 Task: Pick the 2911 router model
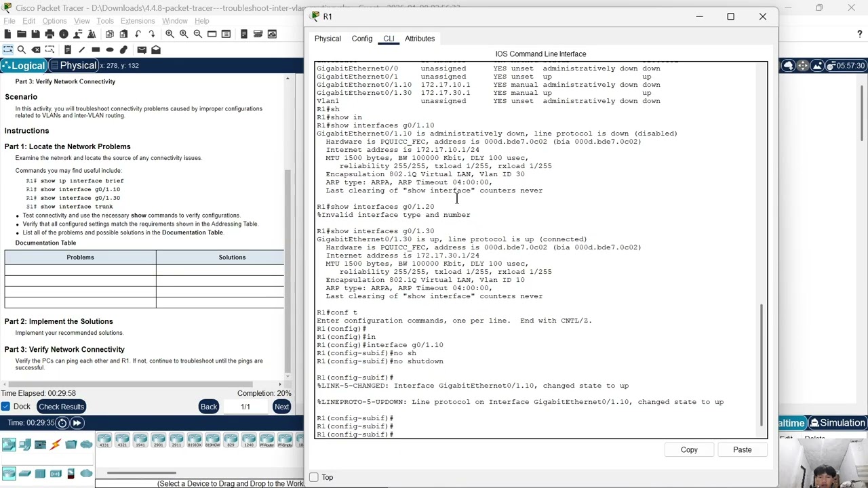[176, 441]
